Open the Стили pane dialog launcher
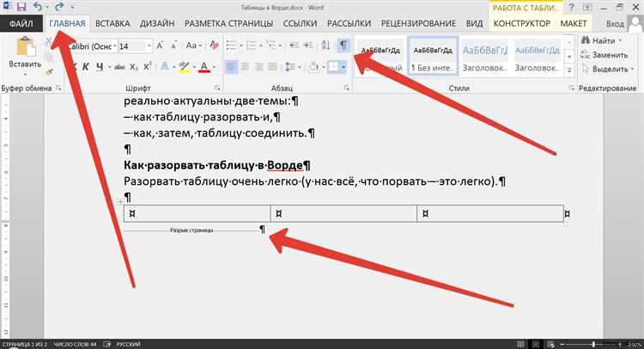 (571, 88)
